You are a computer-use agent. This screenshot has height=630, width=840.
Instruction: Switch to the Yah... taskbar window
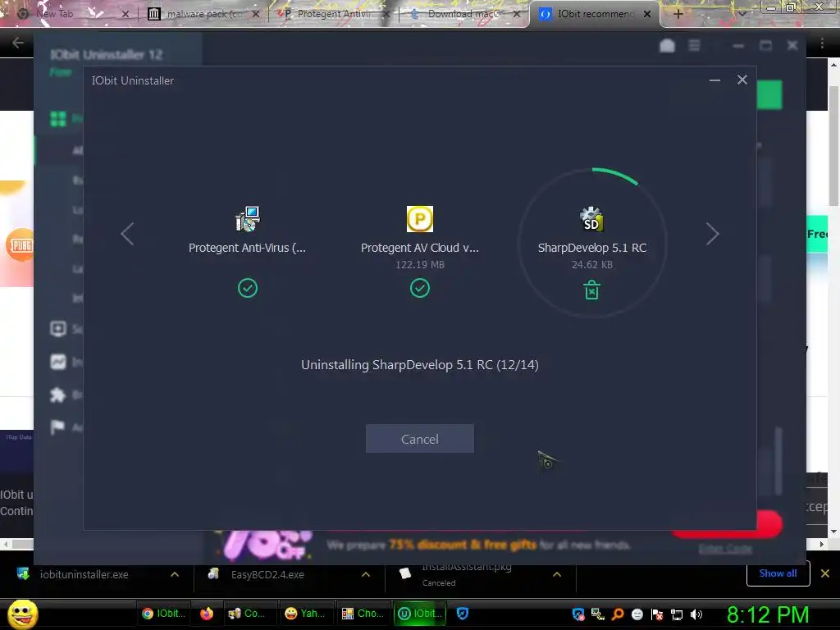pyautogui.click(x=305, y=614)
